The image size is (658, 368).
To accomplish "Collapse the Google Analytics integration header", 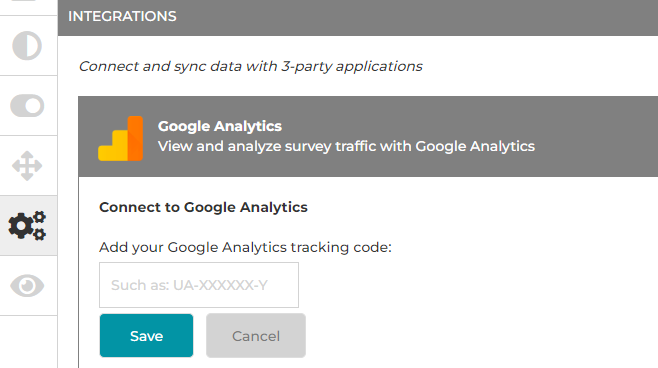I will click(x=368, y=136).
